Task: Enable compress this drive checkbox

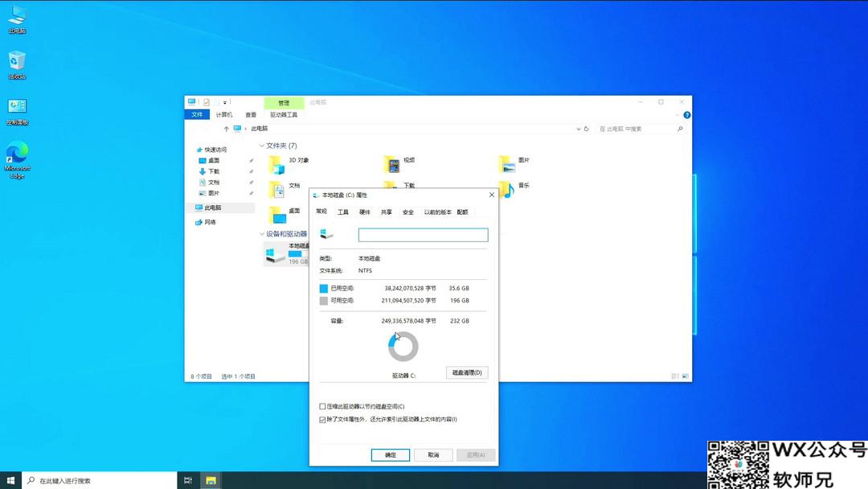Action: [x=322, y=406]
